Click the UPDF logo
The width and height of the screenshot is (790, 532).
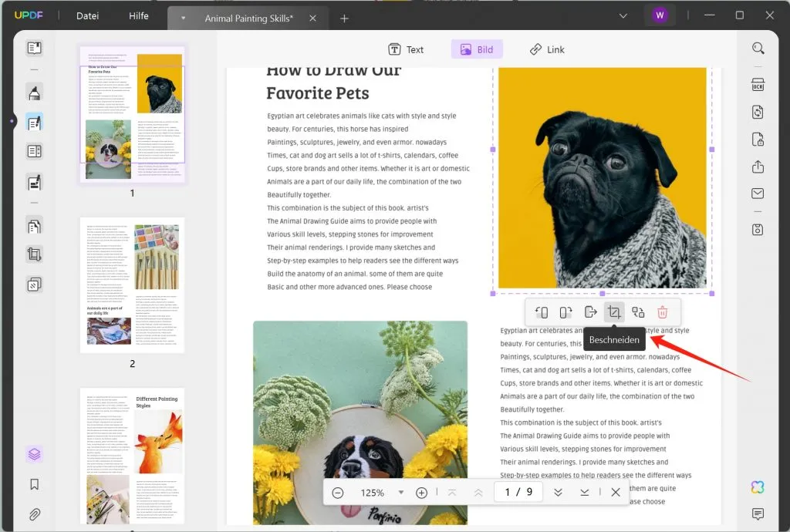point(29,15)
